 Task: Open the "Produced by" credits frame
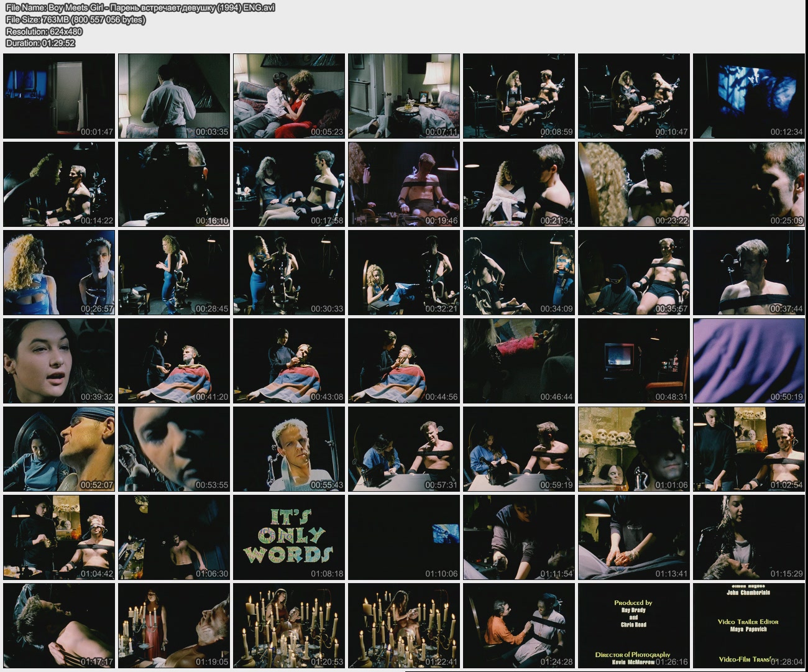[634, 625]
